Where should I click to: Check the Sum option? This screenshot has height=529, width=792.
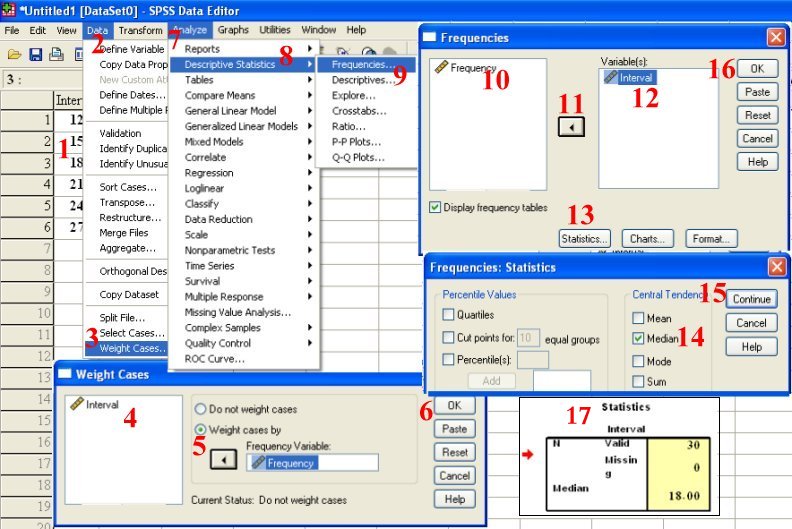coord(638,381)
